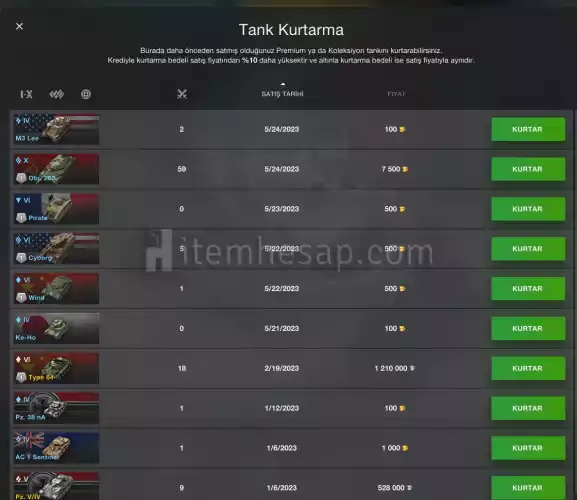Click Kurtar for the Cyborg tank
Screen dimensions: 577x500
point(528,249)
